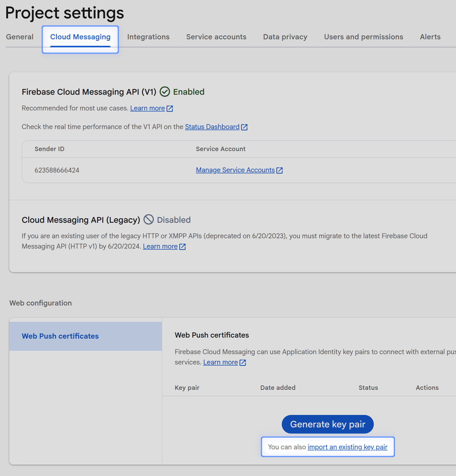The height and width of the screenshot is (476, 456).
Task: Open Manage Service Accounts link
Action: 235,170
